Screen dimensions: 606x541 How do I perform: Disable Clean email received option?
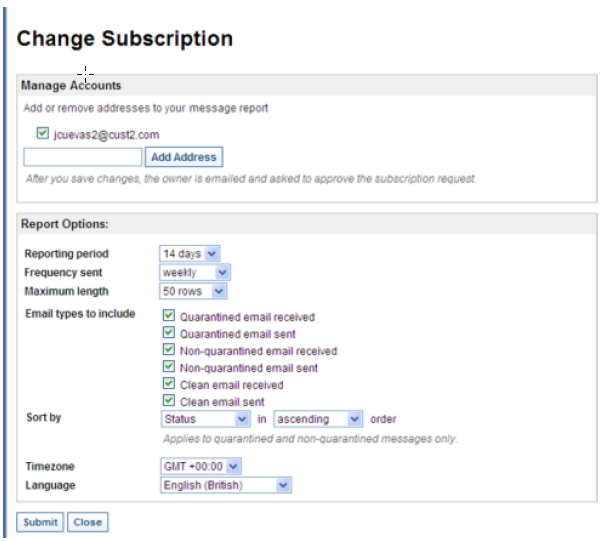coord(168,385)
